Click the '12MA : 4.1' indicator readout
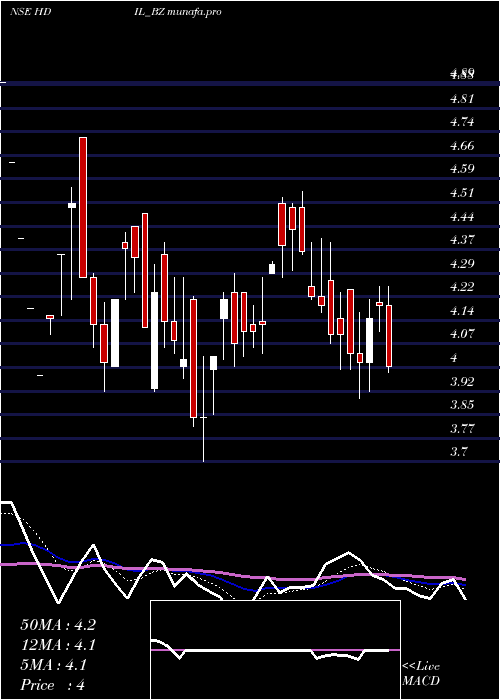Screen dimensions: 500x700 tap(58, 645)
